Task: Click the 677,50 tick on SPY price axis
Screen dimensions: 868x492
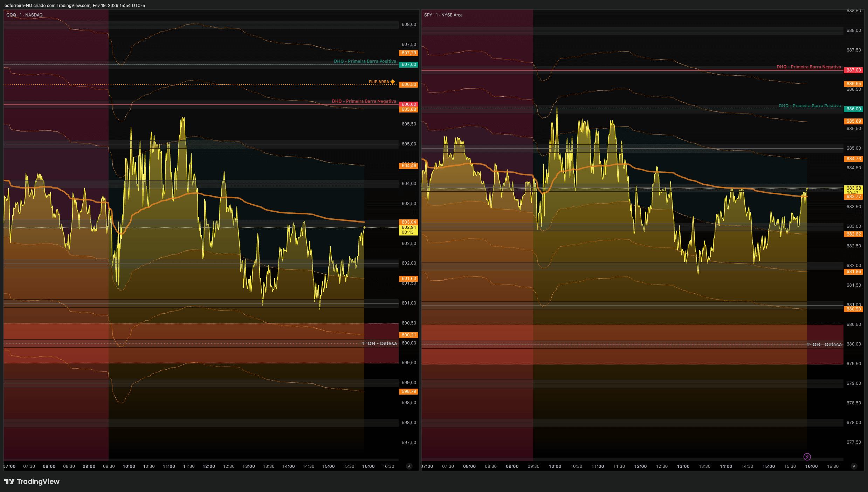Action: coord(854,442)
